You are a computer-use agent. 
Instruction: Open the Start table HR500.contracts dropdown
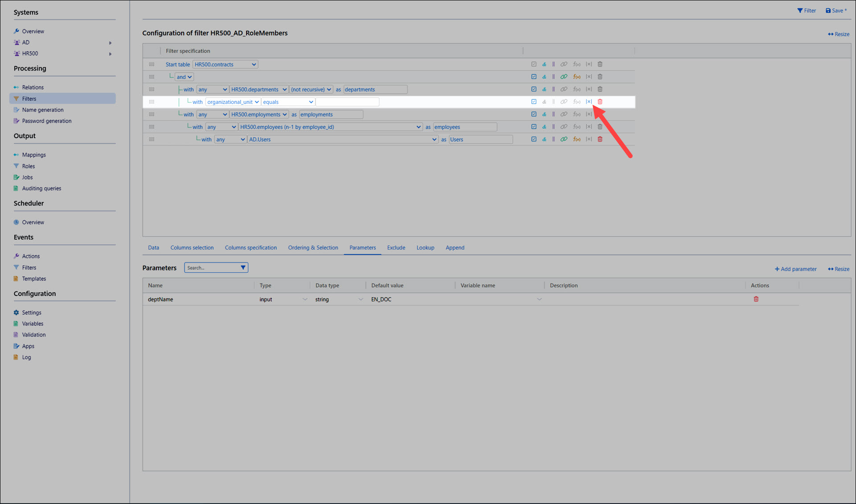[x=225, y=65]
